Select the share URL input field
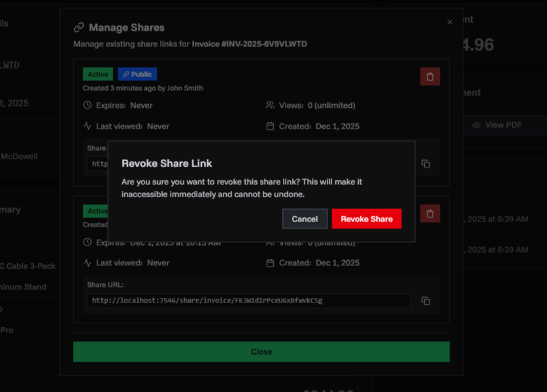The width and height of the screenshot is (547, 392). (248, 301)
